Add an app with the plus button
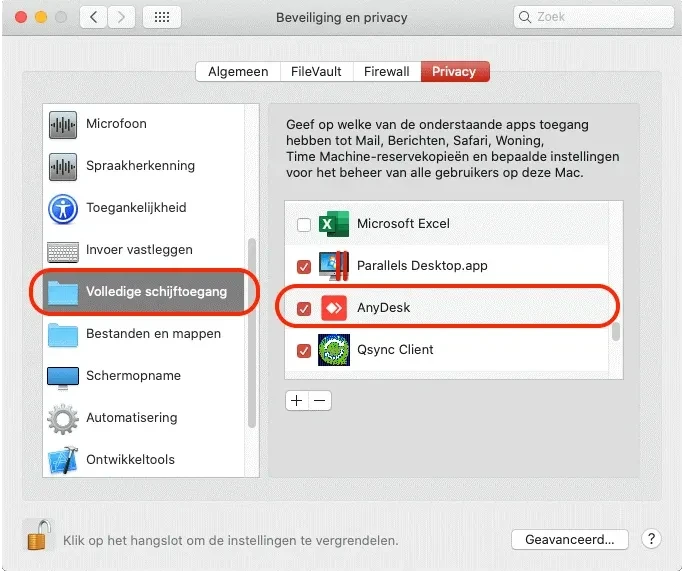This screenshot has width=682, height=571. (297, 401)
